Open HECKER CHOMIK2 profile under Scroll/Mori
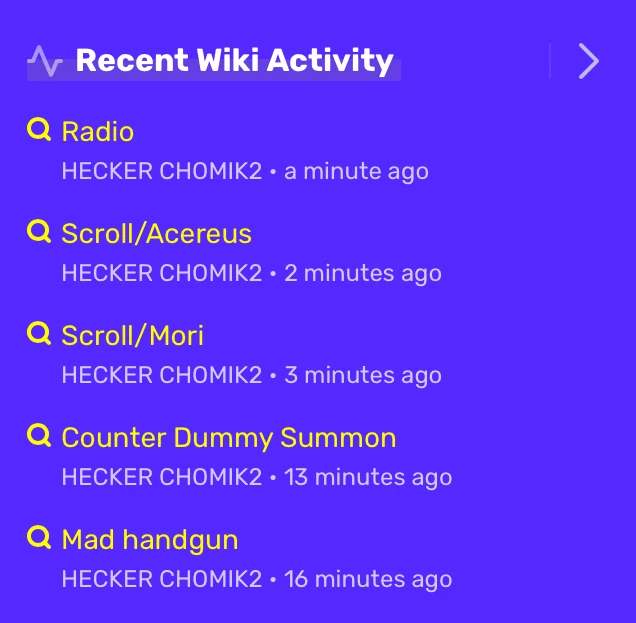636x623 pixels. click(x=161, y=376)
